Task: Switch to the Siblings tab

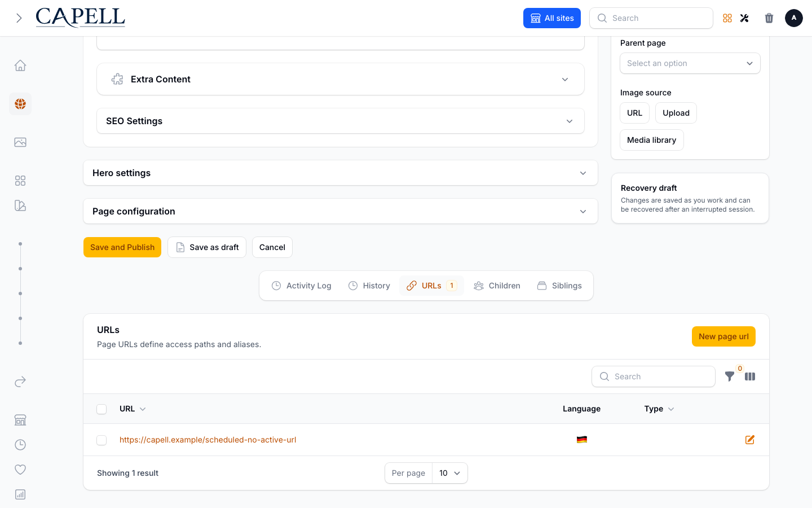Action: [x=559, y=286]
